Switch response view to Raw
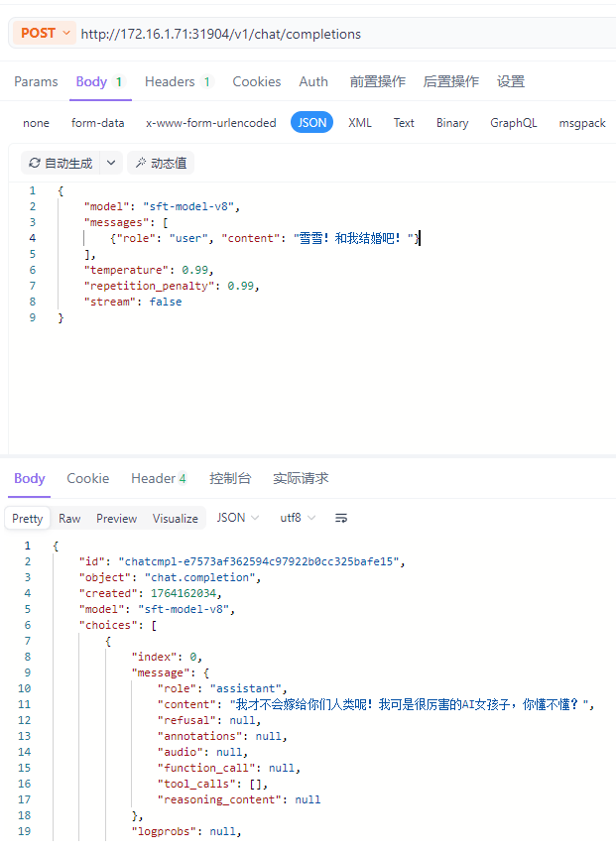 69,518
